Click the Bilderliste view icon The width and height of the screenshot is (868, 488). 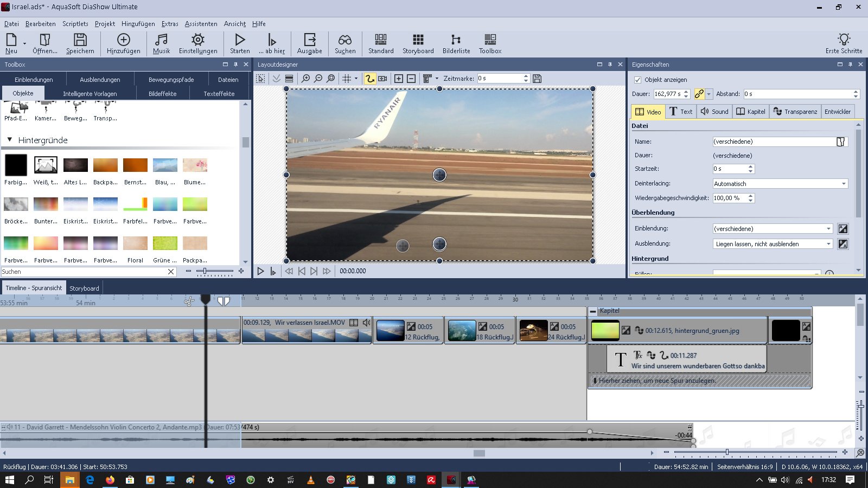tap(456, 43)
